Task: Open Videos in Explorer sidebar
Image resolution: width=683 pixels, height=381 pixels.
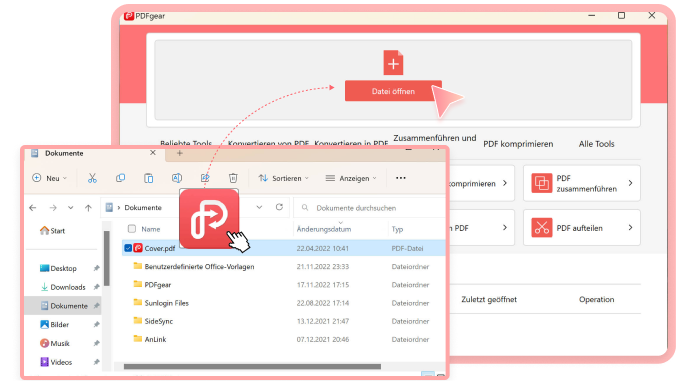Action: 56,362
